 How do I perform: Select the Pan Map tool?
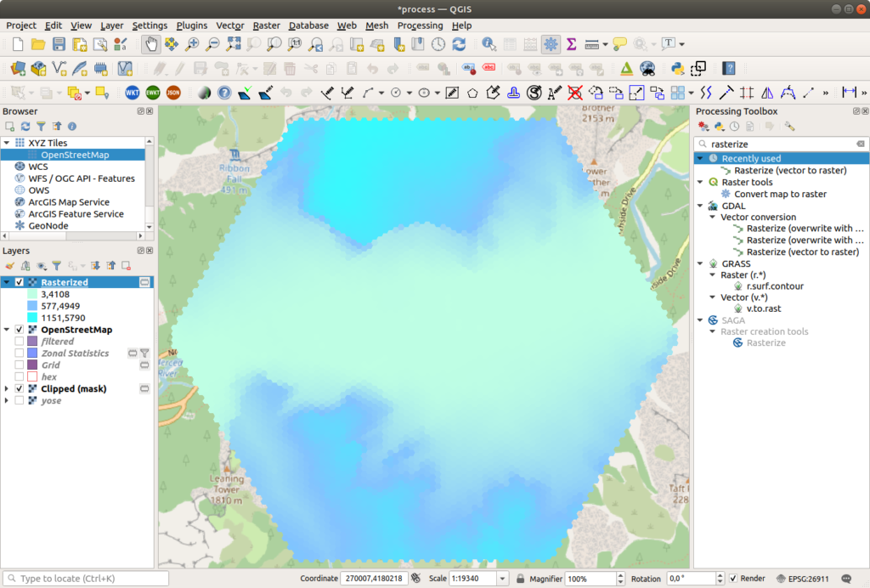coord(150,43)
